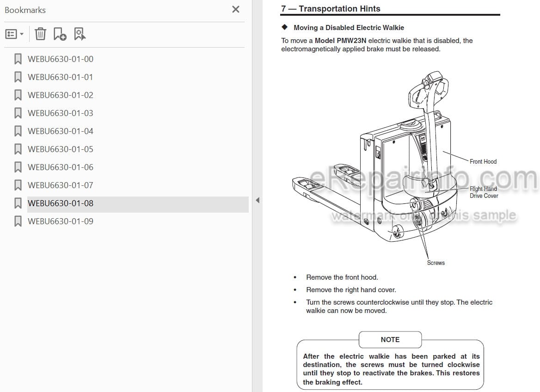Open bookmark WEBU6630-01-01
Screen dimensions: 540x392
[60, 77]
